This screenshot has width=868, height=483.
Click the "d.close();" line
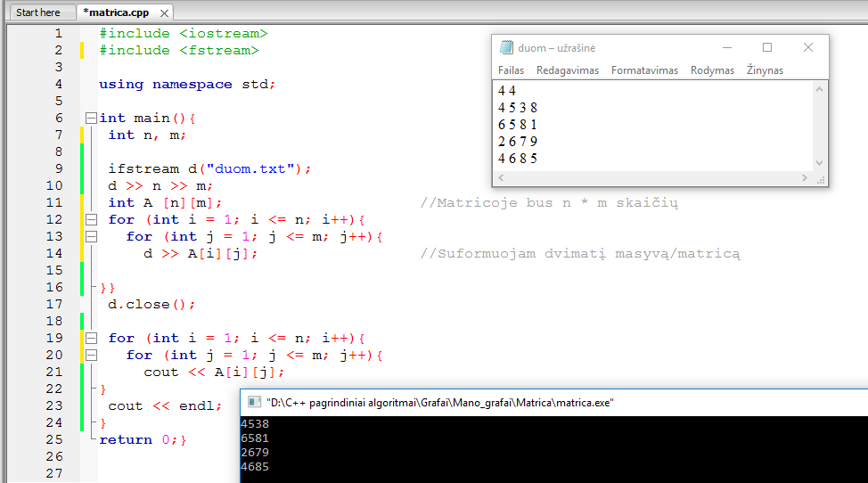pyautogui.click(x=151, y=304)
